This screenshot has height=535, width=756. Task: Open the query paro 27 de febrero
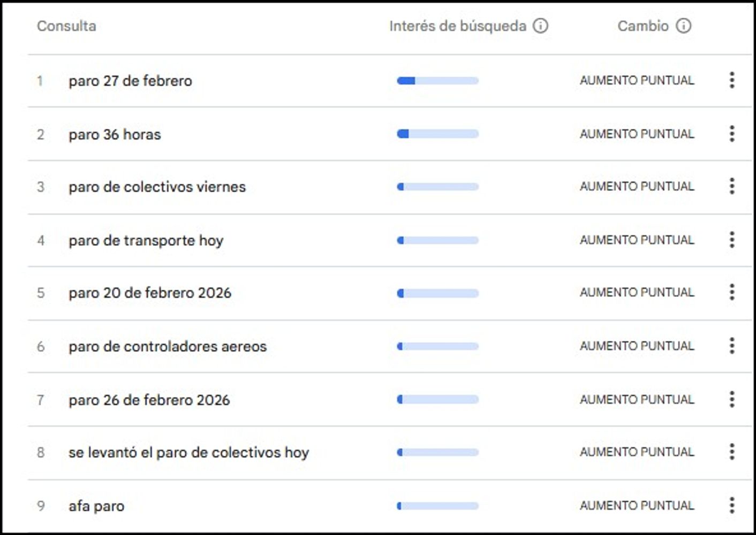pos(130,81)
